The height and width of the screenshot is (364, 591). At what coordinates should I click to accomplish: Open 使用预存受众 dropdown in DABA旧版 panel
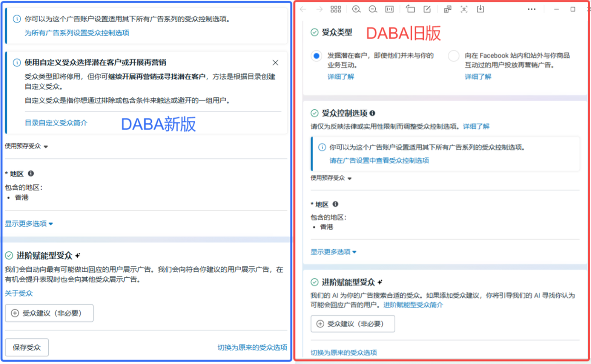pos(331,178)
